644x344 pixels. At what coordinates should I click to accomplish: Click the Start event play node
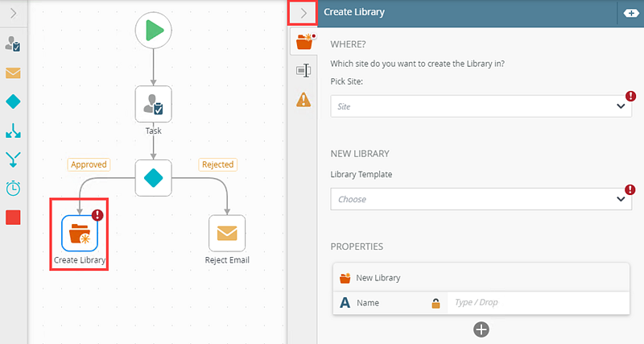[153, 31]
